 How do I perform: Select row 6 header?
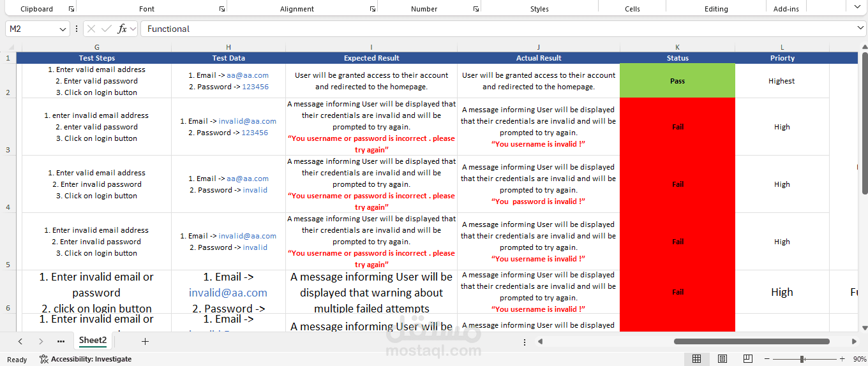[x=8, y=291]
